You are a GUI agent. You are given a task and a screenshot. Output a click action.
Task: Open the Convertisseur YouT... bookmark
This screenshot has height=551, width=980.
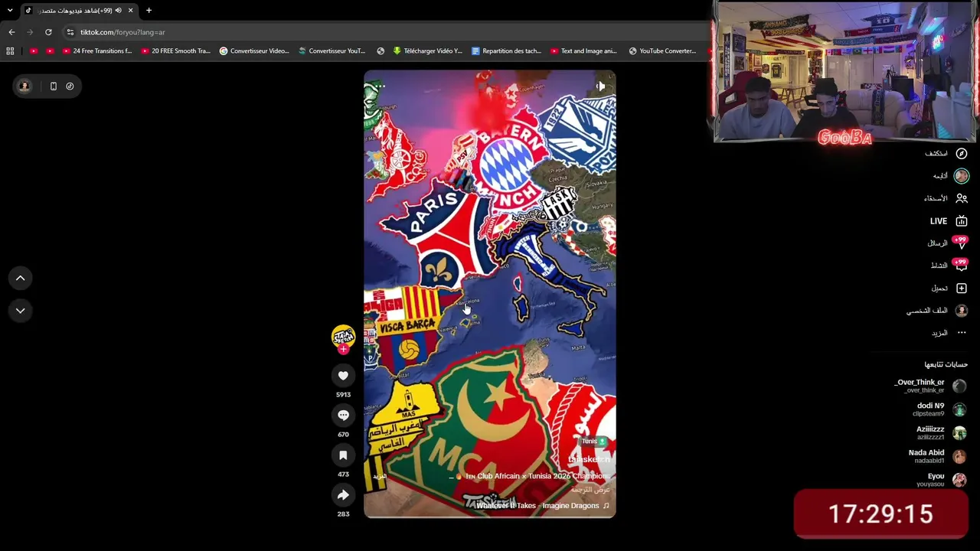point(332,51)
